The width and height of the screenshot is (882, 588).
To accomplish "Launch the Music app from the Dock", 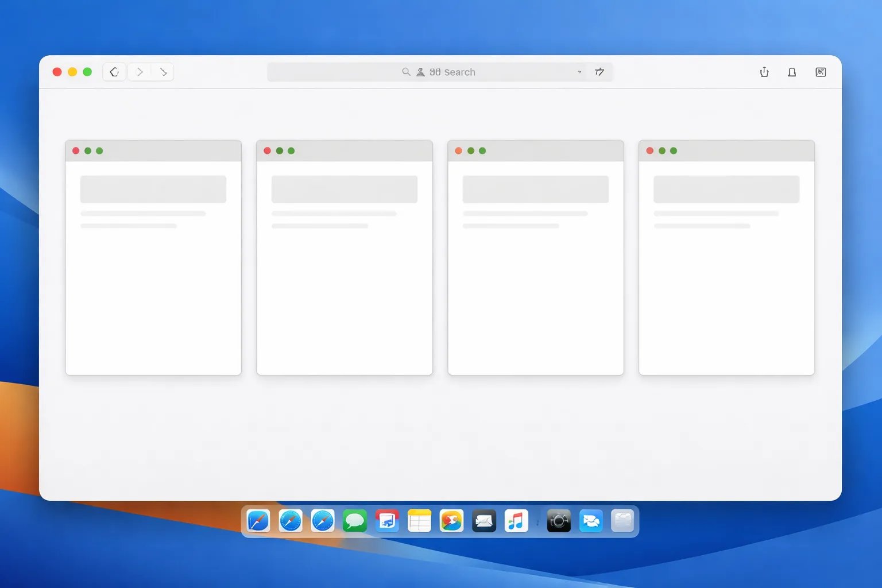I will [516, 521].
